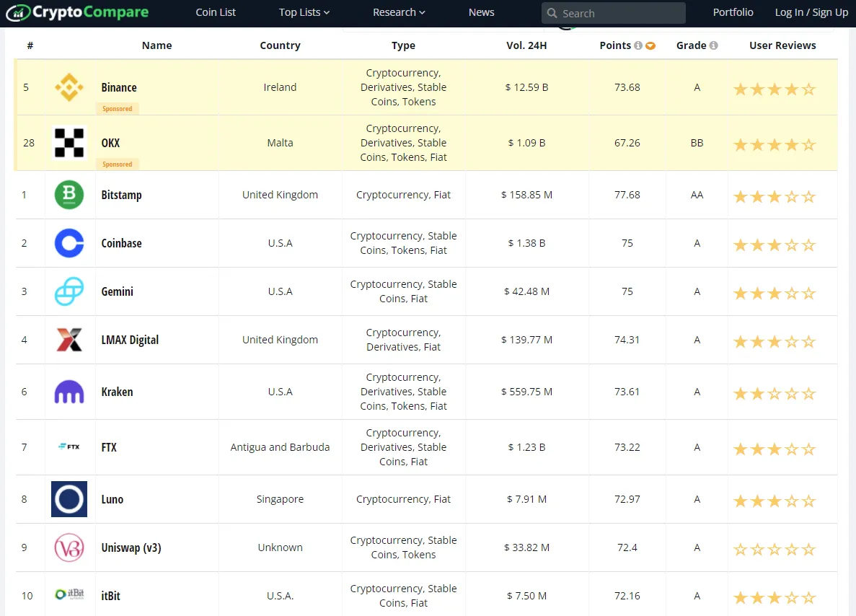Open the Gemini exchange link

(117, 291)
